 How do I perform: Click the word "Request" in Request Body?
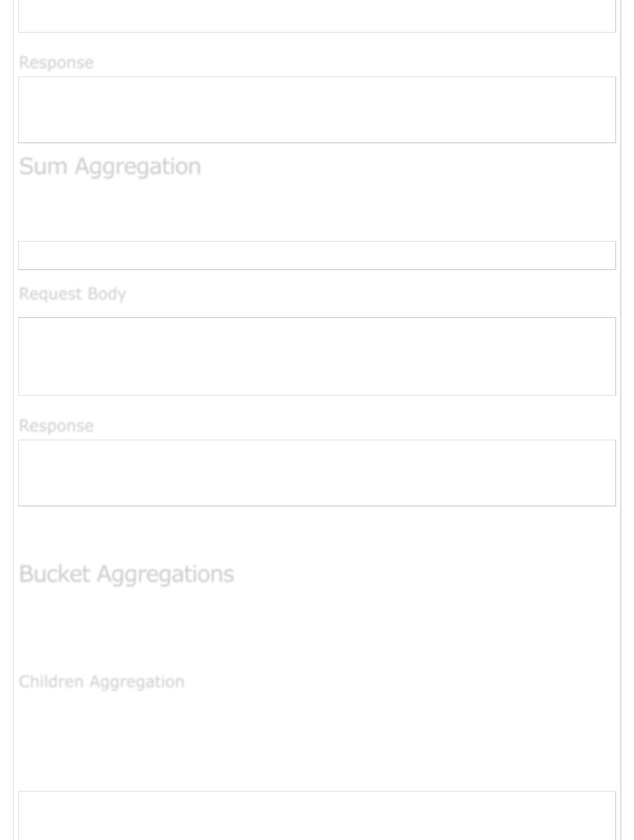50,294
